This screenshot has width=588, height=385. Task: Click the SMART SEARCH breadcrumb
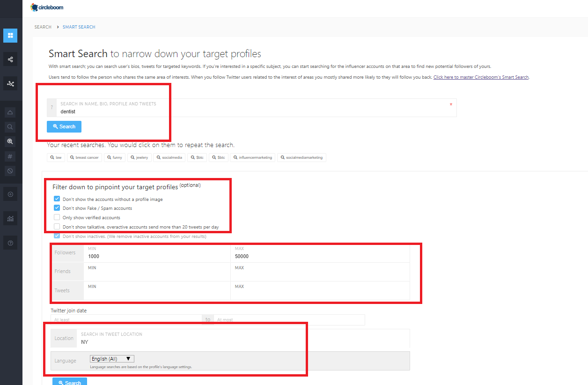click(79, 27)
